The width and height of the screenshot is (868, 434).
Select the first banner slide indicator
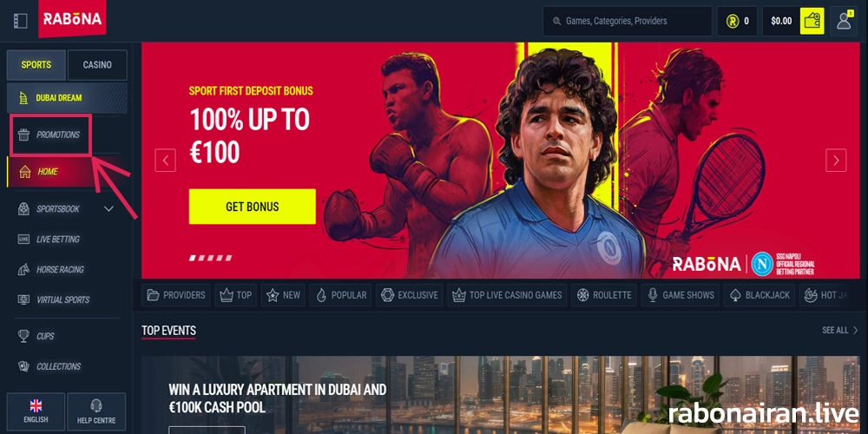pos(194,258)
